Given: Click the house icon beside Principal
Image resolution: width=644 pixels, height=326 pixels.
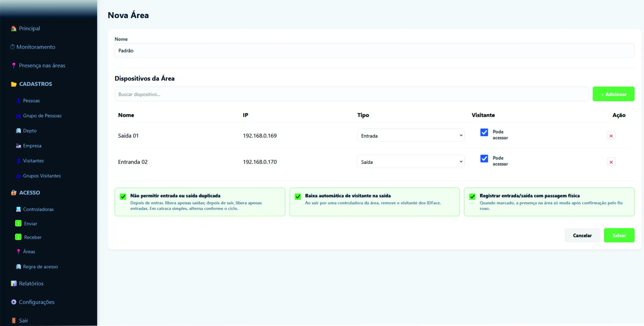Looking at the screenshot, I should tap(14, 28).
